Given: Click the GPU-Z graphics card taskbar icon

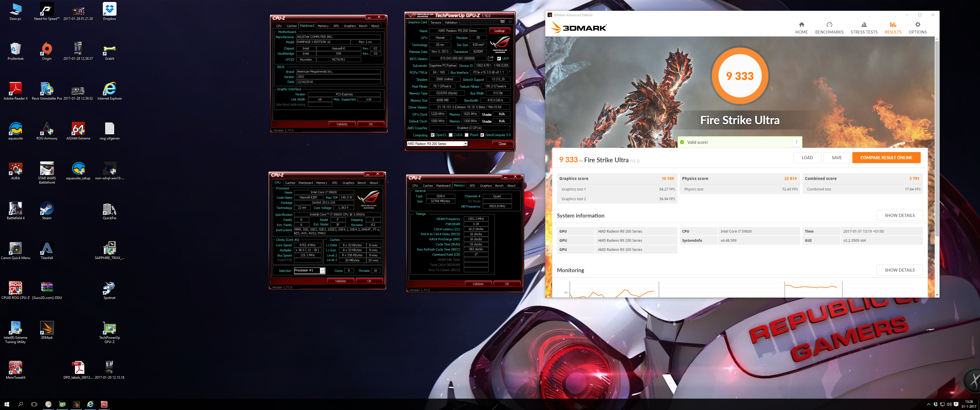Looking at the screenshot, I should pos(62,404).
